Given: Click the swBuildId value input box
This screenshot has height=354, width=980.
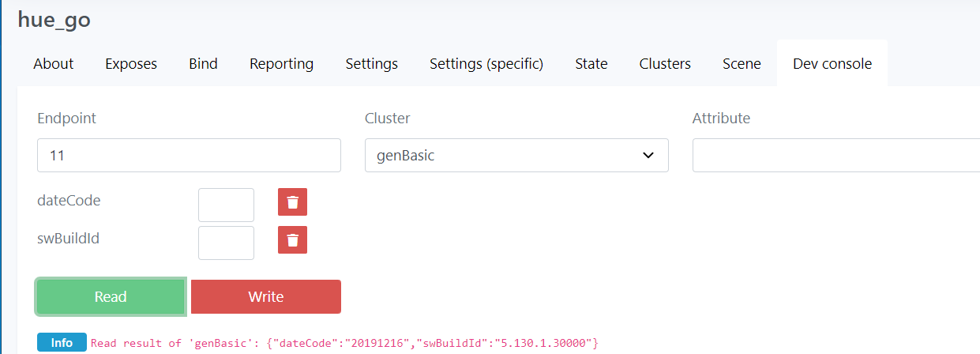Looking at the screenshot, I should [x=226, y=243].
